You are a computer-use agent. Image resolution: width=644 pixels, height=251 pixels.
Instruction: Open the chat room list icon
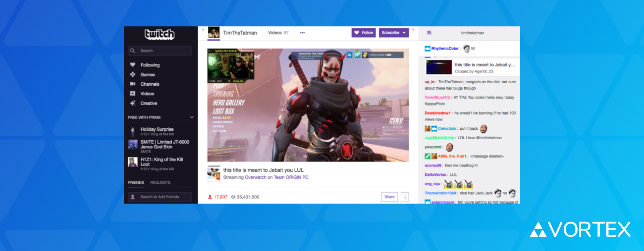(429, 33)
